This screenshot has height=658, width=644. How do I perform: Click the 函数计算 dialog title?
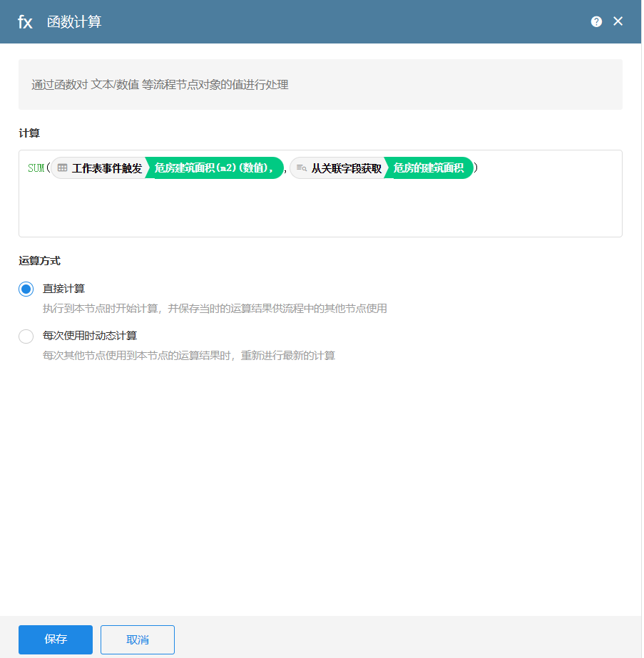click(74, 22)
